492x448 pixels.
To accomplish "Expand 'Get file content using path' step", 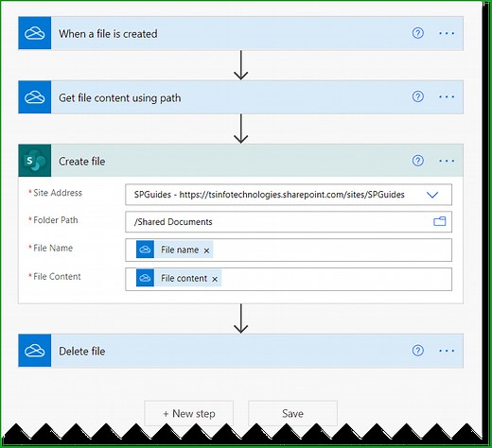I will pyautogui.click(x=240, y=97).
